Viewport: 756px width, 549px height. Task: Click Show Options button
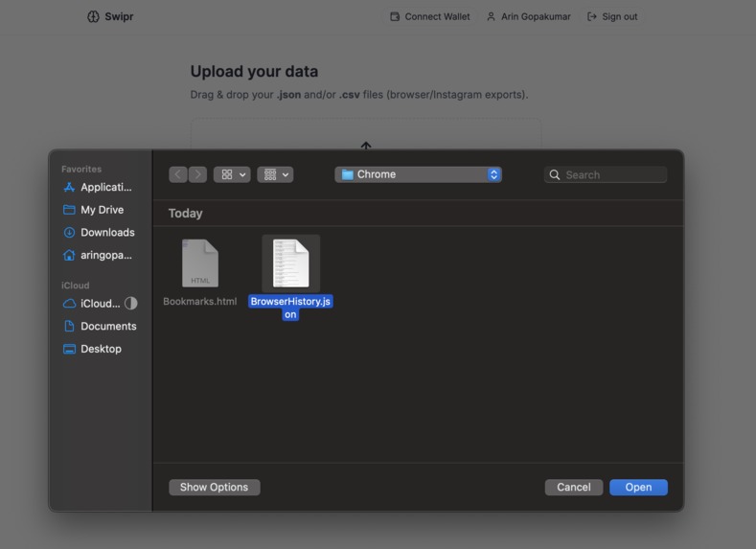tap(215, 488)
